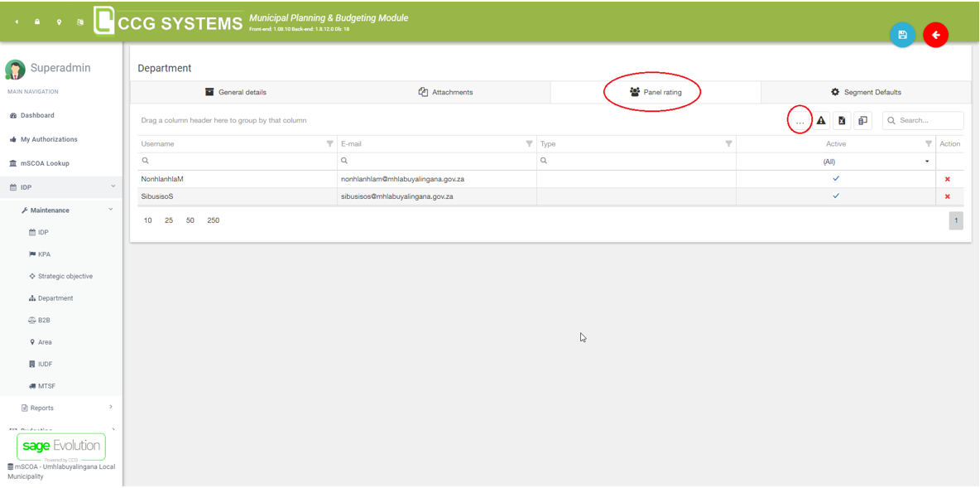Click the location pin icon in header

click(59, 22)
